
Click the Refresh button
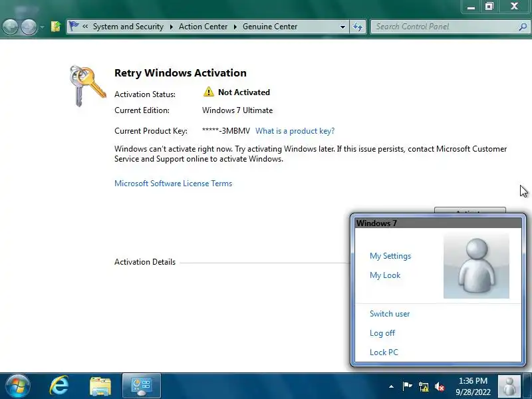click(358, 27)
